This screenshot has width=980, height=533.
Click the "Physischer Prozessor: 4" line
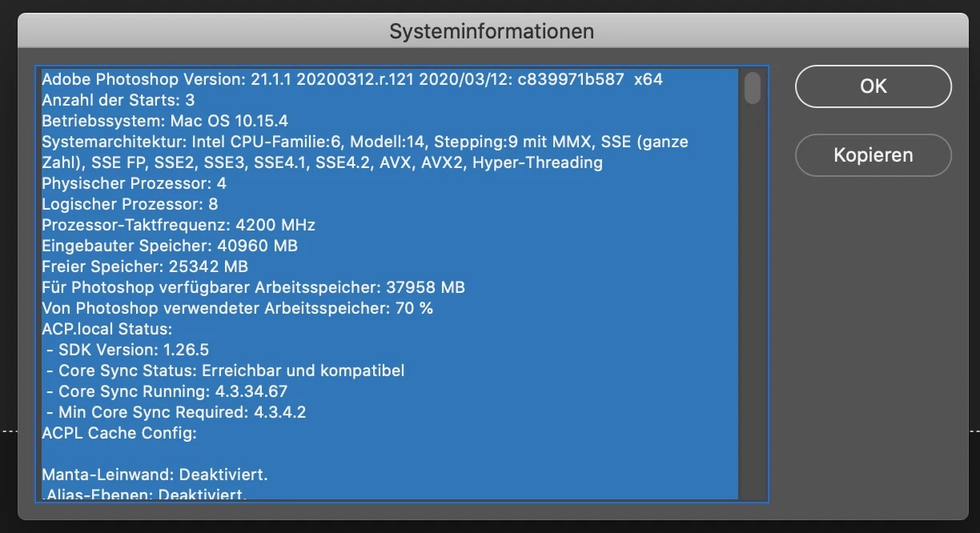(134, 183)
